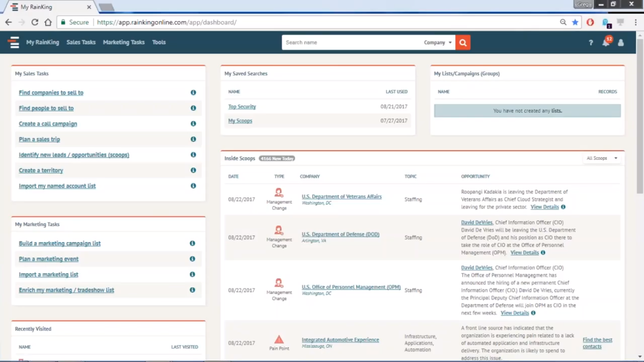Expand the All Scoops filter dropdown
The width and height of the screenshot is (644, 362).
602,159
